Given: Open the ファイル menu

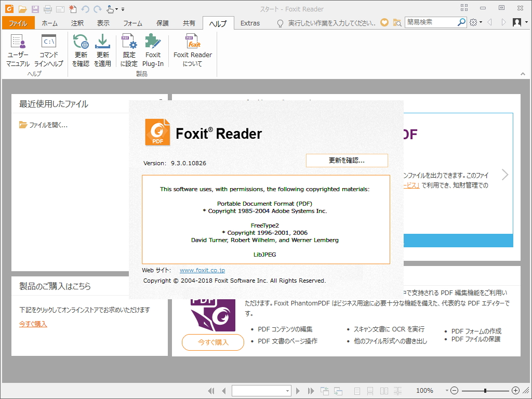Looking at the screenshot, I should pyautogui.click(x=17, y=23).
